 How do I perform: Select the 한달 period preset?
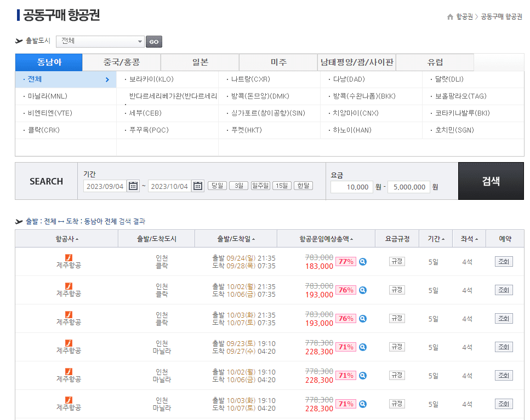click(304, 186)
